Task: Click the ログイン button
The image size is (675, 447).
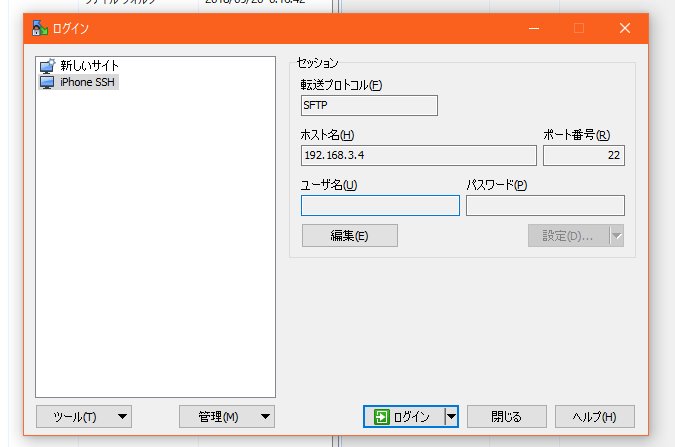Action: coord(404,416)
